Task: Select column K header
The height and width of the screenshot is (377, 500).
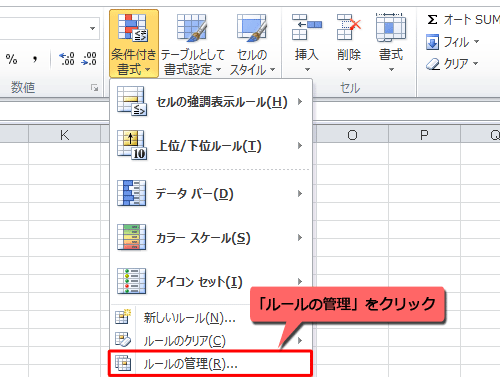Action: [x=64, y=135]
